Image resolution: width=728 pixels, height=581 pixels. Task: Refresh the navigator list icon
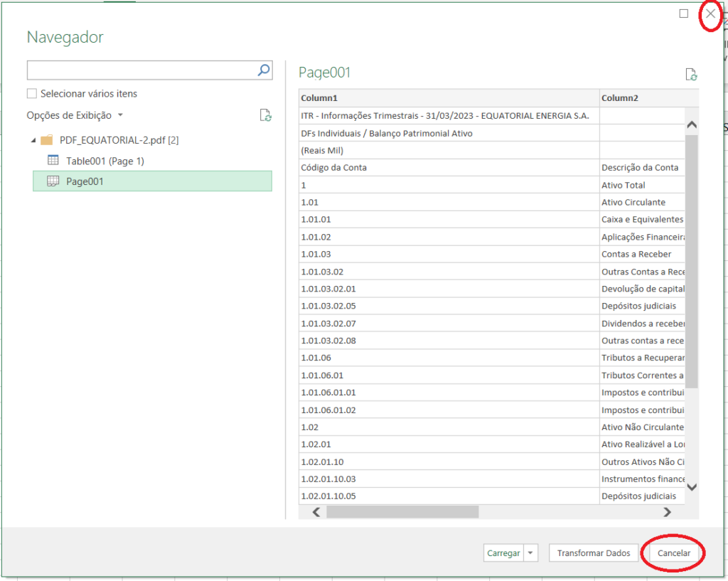[x=266, y=115]
